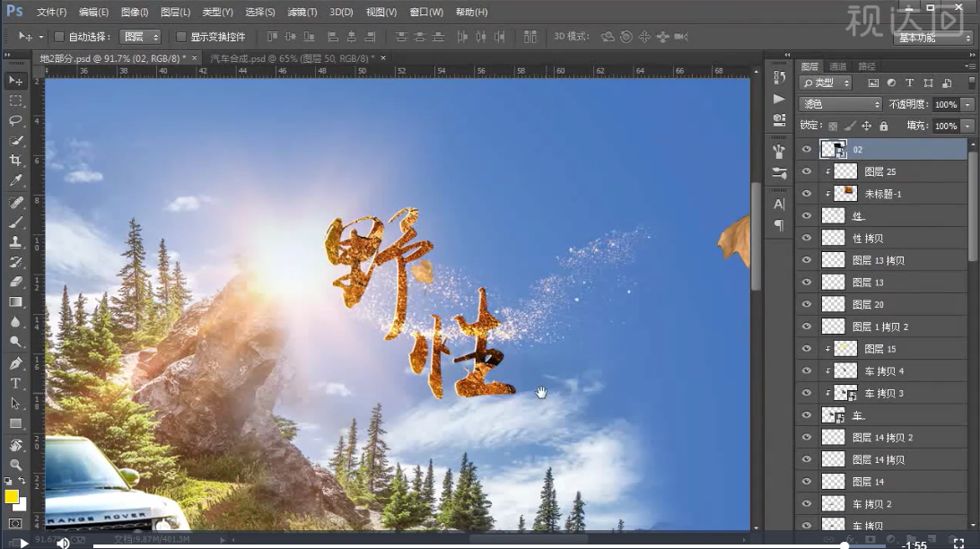Select the Horizontal Type tool
Viewport: 980px width, 549px height.
[x=15, y=383]
